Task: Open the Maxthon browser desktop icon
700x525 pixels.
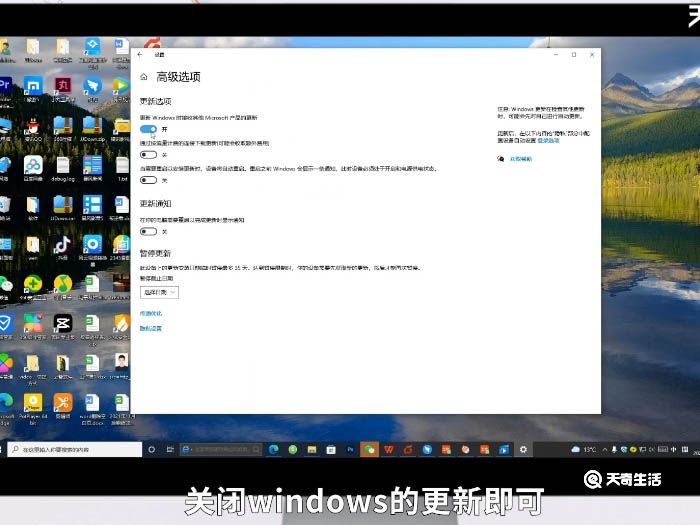Action: point(33,86)
